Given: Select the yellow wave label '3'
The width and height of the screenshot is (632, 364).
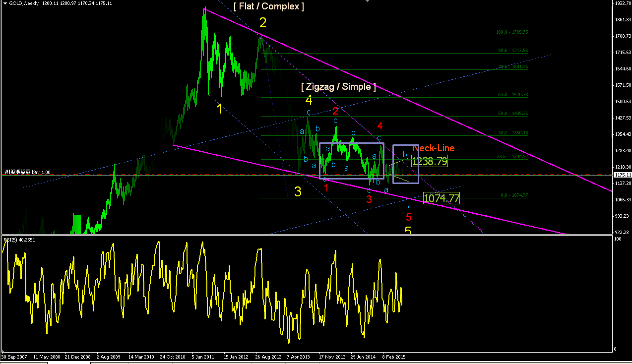Looking at the screenshot, I should (298, 192).
